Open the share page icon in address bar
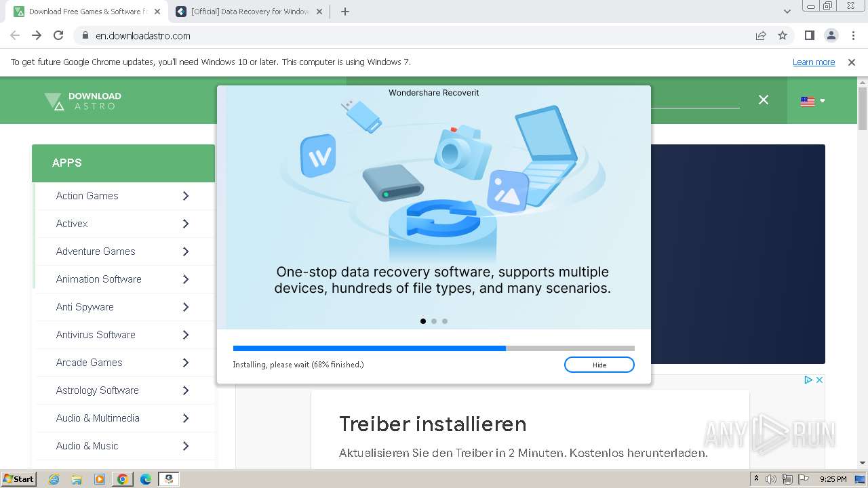Screen dimensions: 868x488 761,35
